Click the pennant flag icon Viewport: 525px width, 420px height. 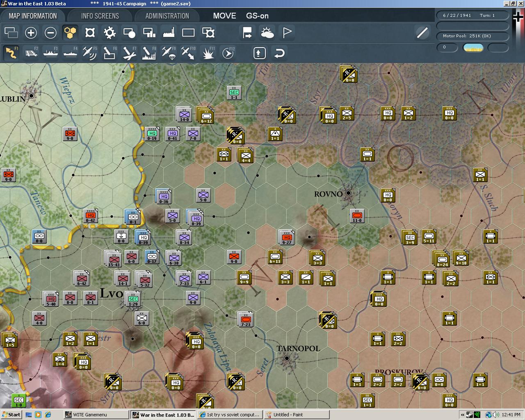tap(287, 32)
